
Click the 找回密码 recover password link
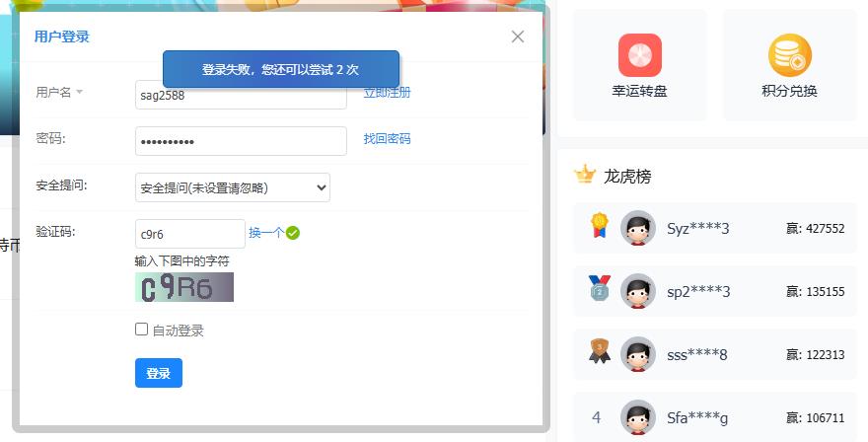pyautogui.click(x=387, y=139)
